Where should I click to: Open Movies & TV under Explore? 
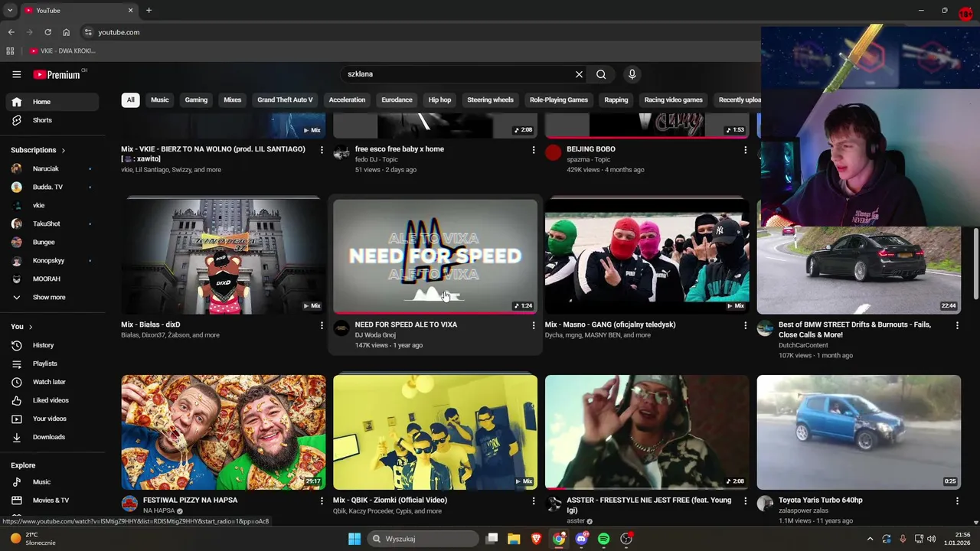[x=52, y=500]
